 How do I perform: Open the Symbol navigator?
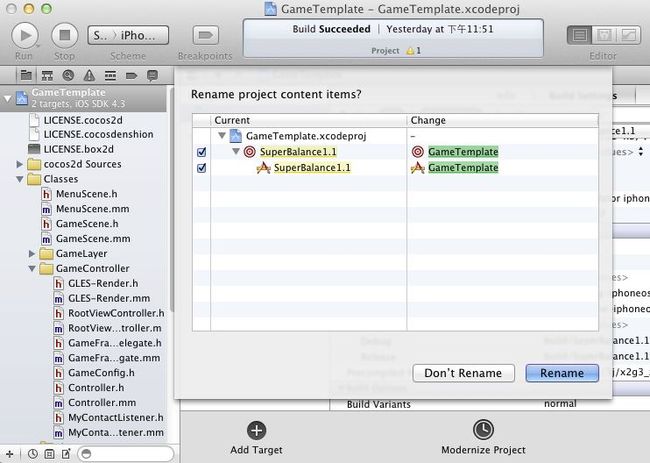point(47,75)
